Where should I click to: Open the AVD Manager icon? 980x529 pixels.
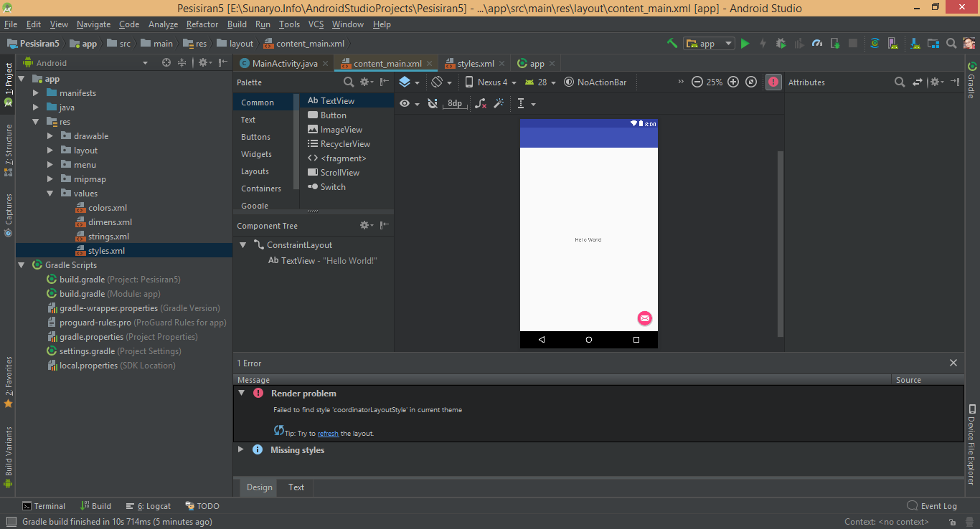click(x=892, y=44)
